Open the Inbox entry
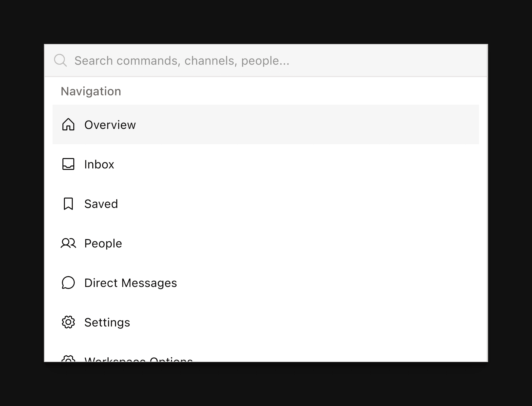The image size is (532, 406). pyautogui.click(x=99, y=164)
